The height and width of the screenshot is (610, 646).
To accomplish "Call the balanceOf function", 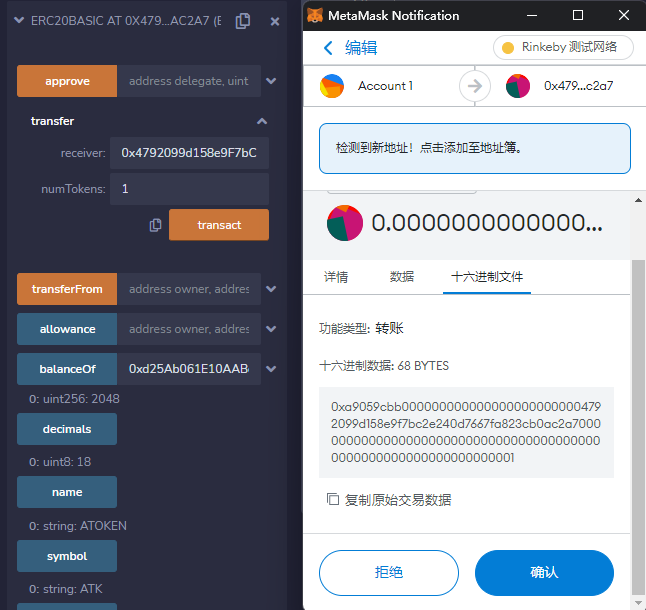I will [x=67, y=369].
